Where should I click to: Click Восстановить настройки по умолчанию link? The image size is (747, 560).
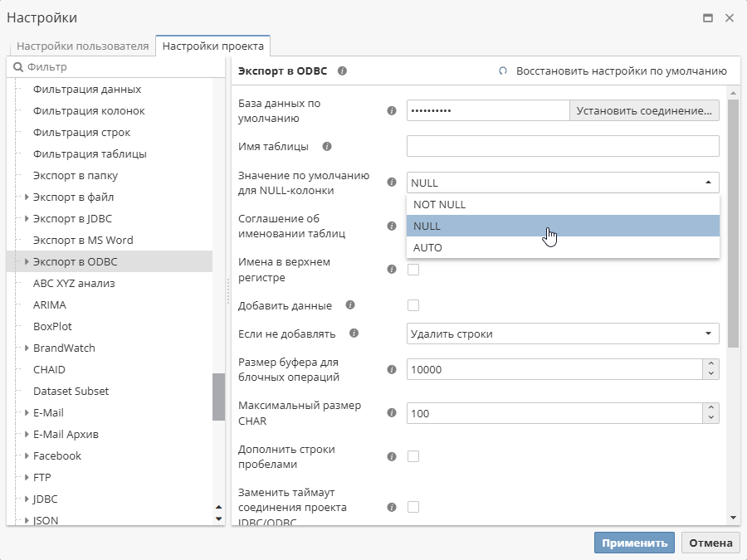621,71
